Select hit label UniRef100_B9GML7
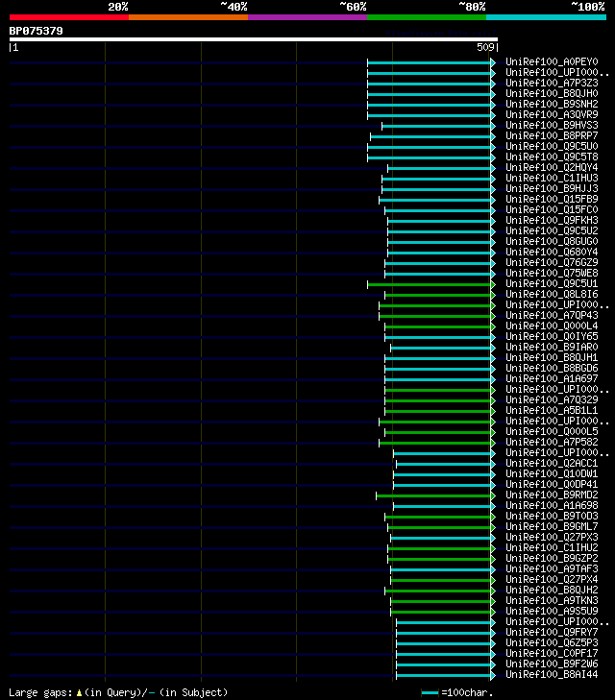 point(552,527)
